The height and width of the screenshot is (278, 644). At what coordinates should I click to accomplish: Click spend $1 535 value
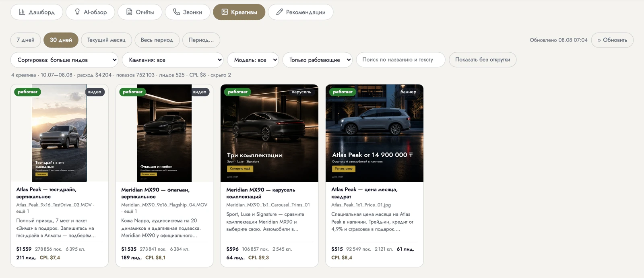tap(129, 249)
